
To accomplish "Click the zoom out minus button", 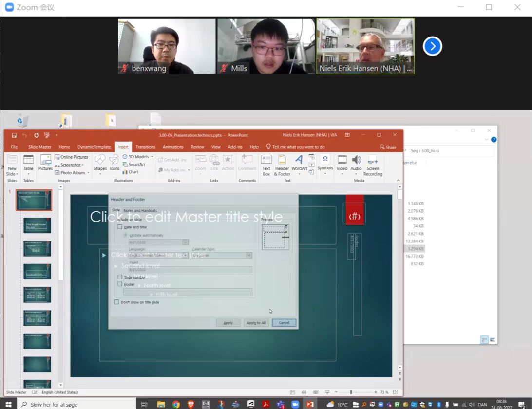I will pos(336,392).
